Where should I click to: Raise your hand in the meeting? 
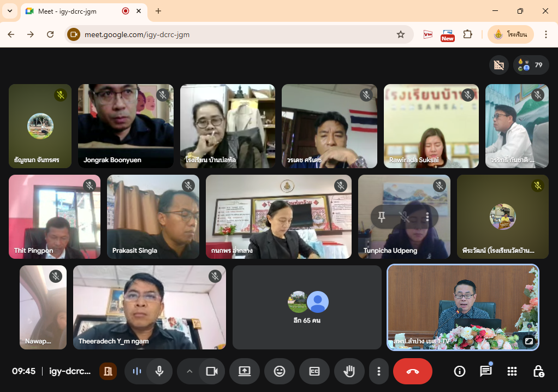click(x=349, y=371)
